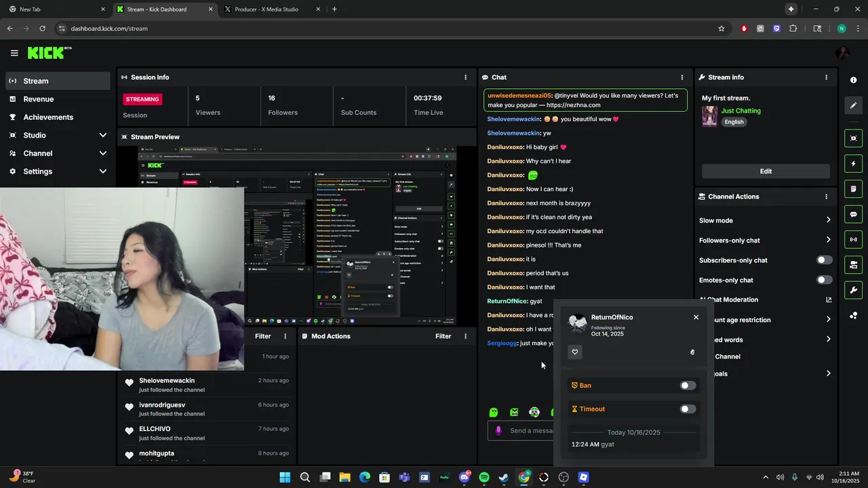
Task: Insert the headphones face emote
Action: 534,412
